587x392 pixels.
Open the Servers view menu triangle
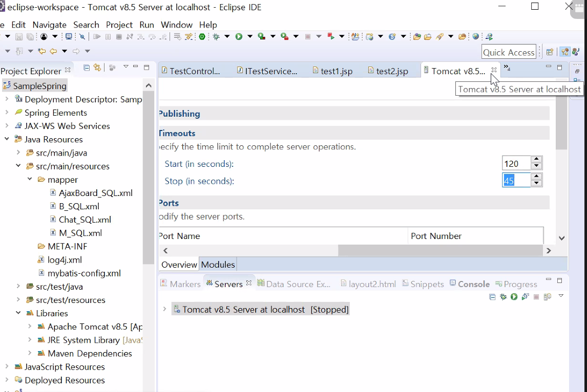pyautogui.click(x=561, y=296)
